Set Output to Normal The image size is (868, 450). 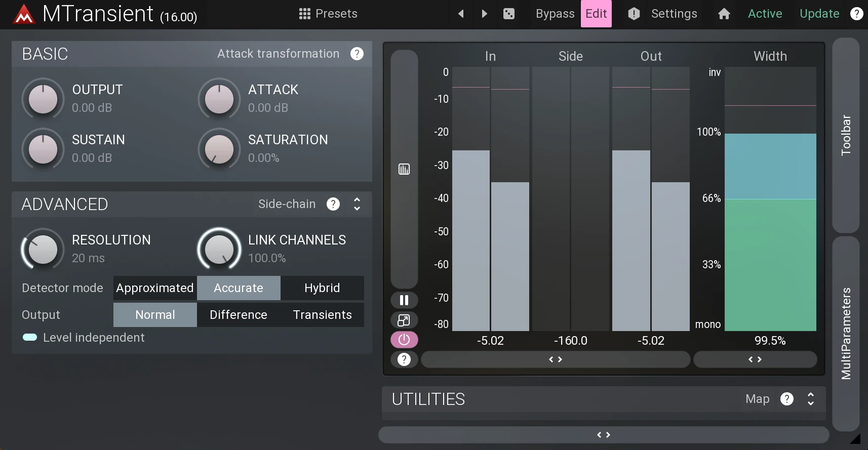pyautogui.click(x=155, y=315)
